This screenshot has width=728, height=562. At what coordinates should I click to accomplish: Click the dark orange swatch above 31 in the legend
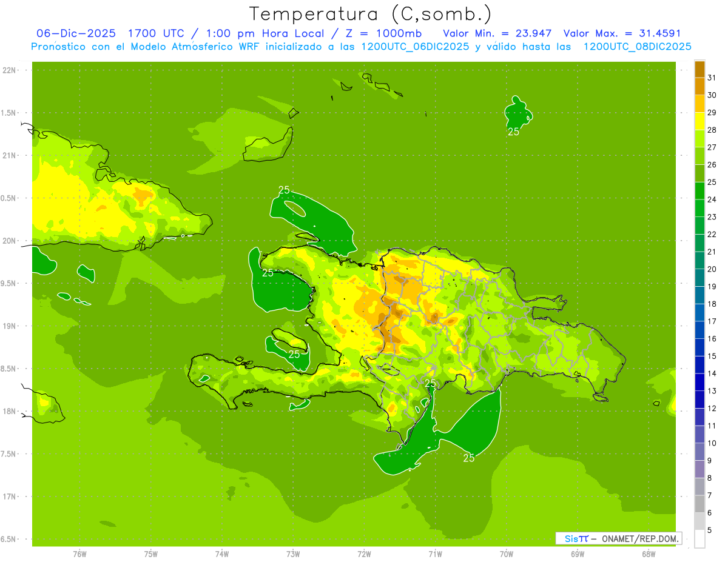699,69
